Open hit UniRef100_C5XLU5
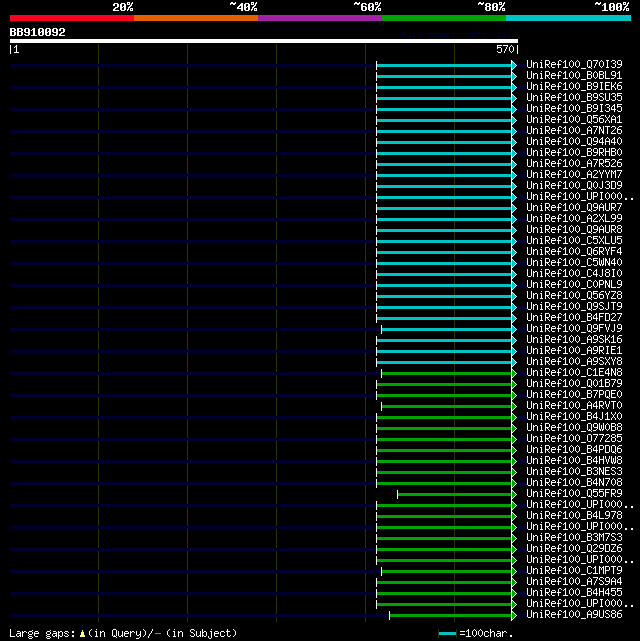Image resolution: width=640 pixels, height=641 pixels. click(x=574, y=240)
